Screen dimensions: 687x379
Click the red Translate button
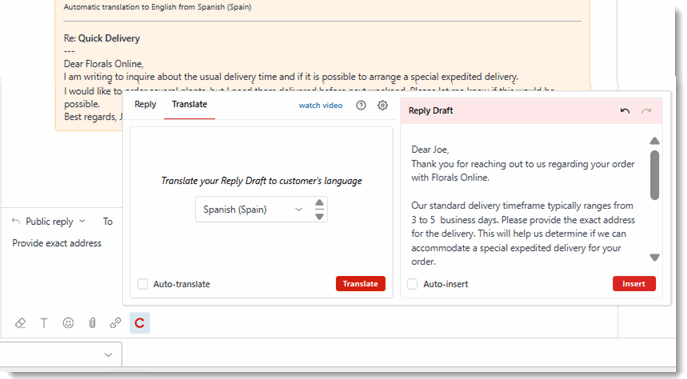(x=361, y=283)
